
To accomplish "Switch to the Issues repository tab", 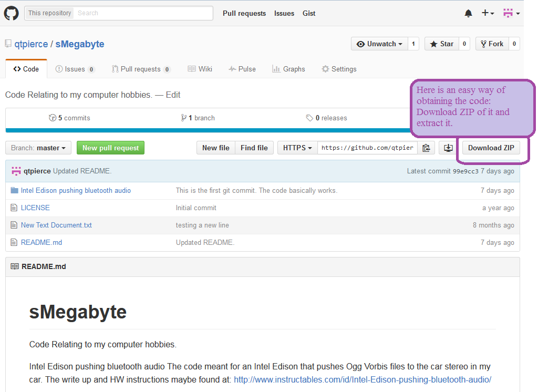I will point(75,69).
